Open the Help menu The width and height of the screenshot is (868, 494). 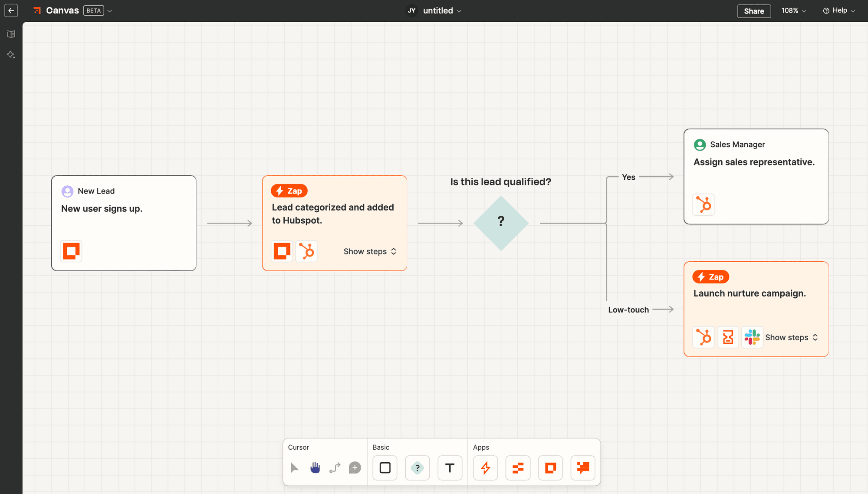tap(840, 10)
